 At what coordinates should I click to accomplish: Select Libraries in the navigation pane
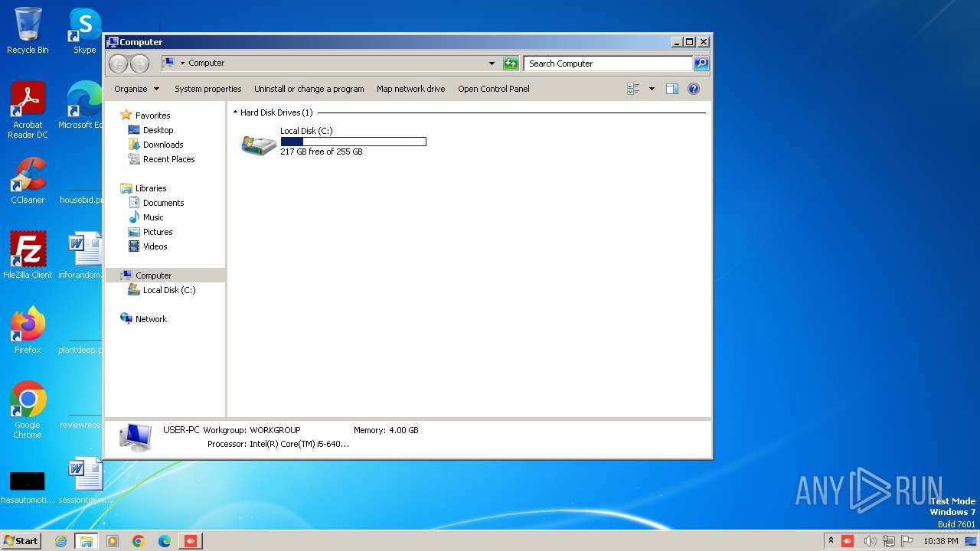(151, 188)
